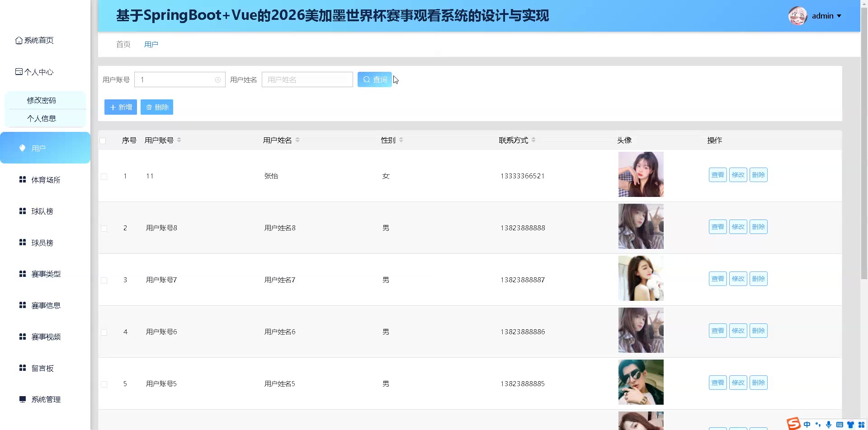
Task: Sort the table by 性别 column arrows
Action: coord(401,140)
